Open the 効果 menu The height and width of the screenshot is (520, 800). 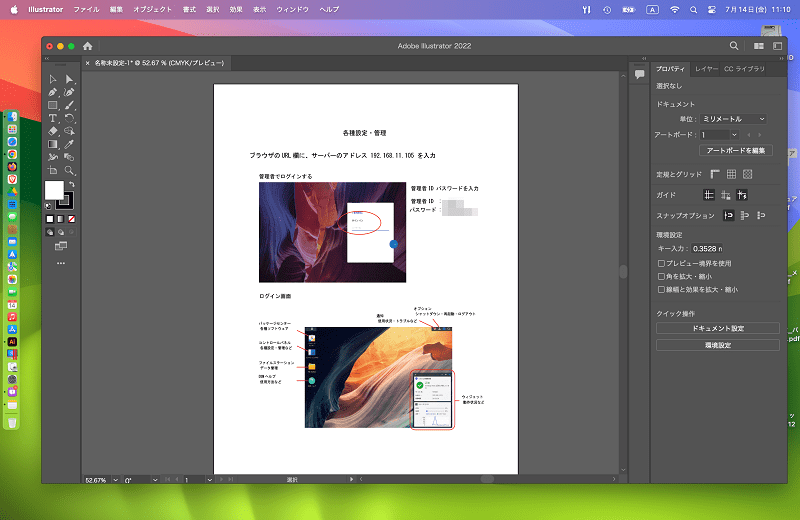tap(236, 9)
